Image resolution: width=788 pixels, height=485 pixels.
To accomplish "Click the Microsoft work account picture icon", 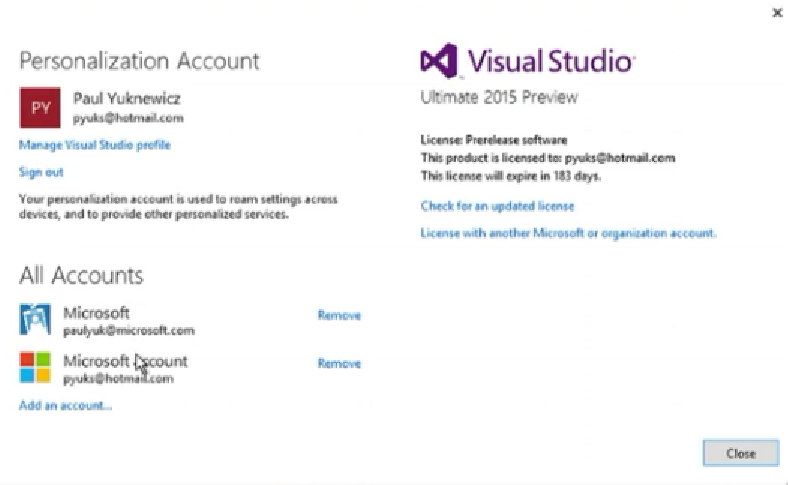I will (x=35, y=319).
